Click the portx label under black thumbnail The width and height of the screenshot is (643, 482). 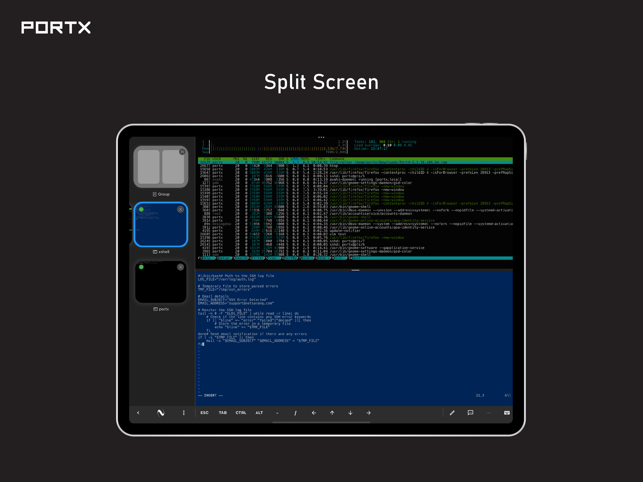click(161, 309)
